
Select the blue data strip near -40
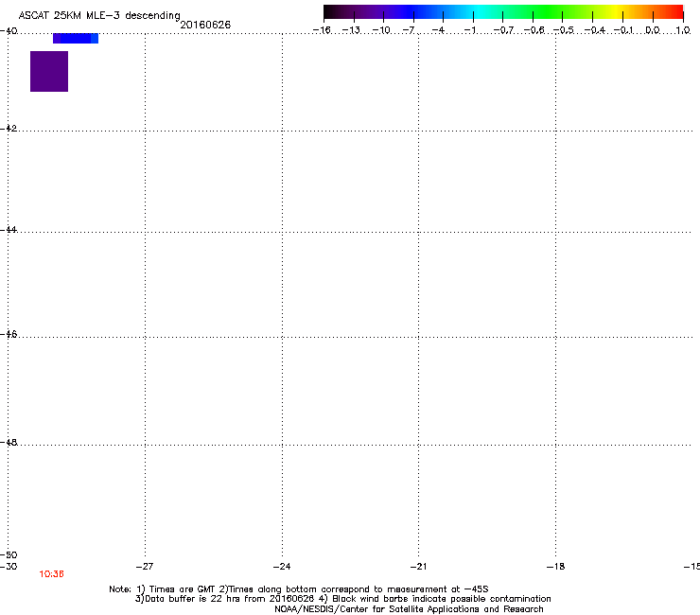point(76,39)
